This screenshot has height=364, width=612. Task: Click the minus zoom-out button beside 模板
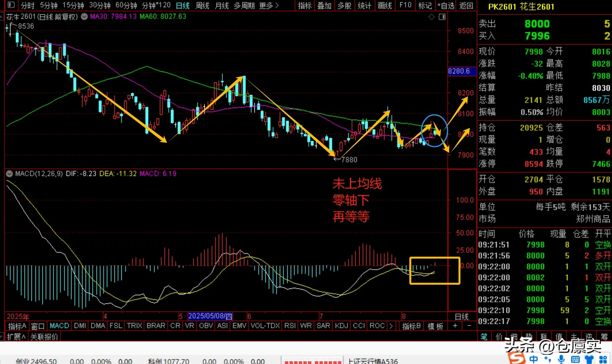(x=469, y=326)
